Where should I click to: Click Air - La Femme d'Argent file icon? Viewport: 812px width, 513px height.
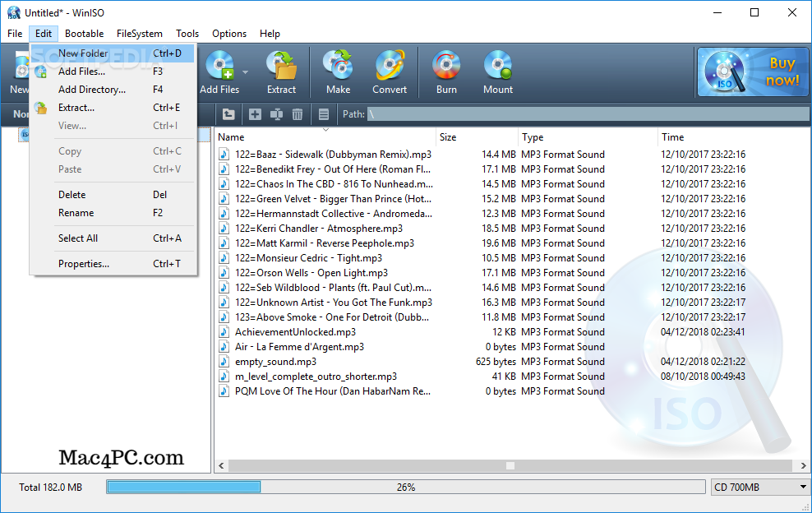224,347
